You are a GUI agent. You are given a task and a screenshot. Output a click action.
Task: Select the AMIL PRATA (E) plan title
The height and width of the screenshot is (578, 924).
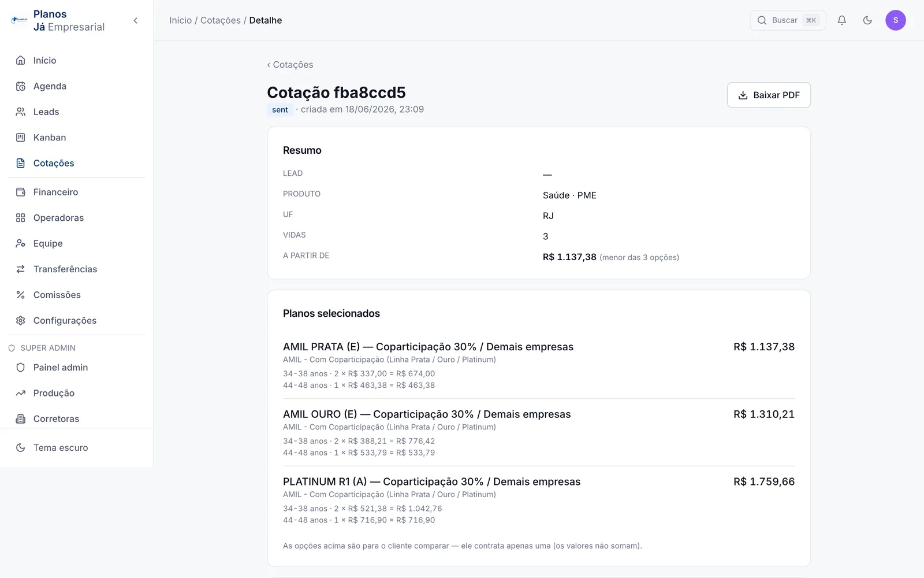(428, 347)
